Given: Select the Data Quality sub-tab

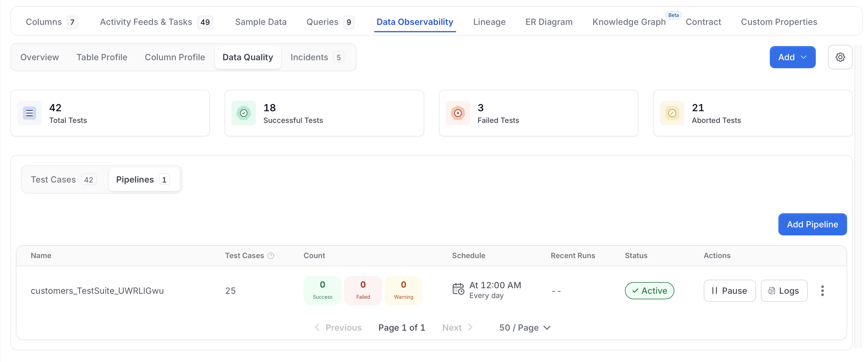Looking at the screenshot, I should click(x=248, y=57).
